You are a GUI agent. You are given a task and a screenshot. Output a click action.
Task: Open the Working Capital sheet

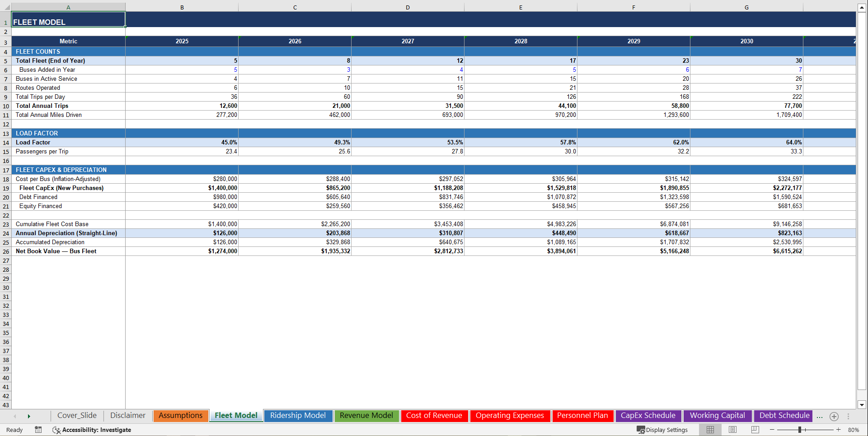pos(717,416)
